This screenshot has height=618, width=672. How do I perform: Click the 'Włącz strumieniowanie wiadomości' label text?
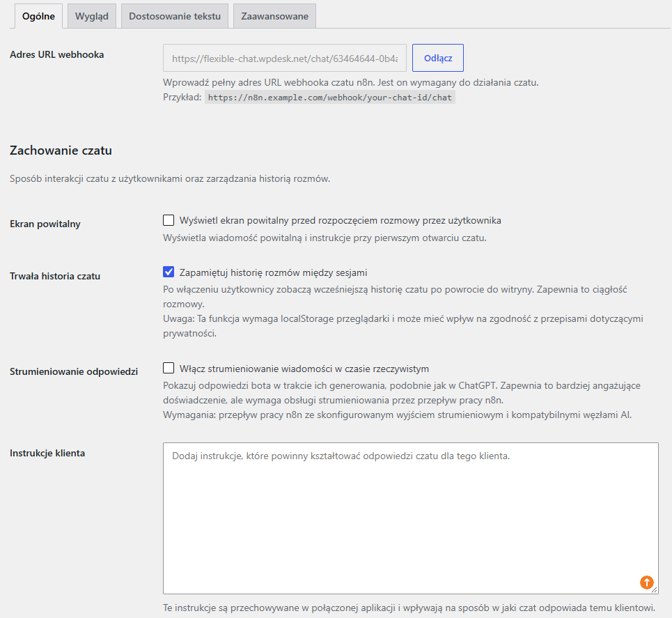(x=304, y=369)
